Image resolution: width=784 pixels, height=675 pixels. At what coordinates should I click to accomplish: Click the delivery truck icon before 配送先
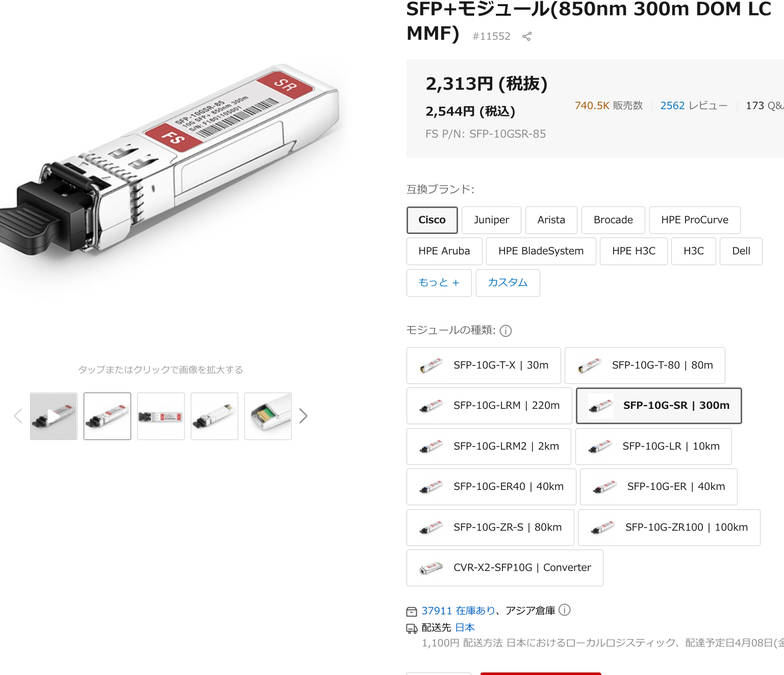(411, 629)
